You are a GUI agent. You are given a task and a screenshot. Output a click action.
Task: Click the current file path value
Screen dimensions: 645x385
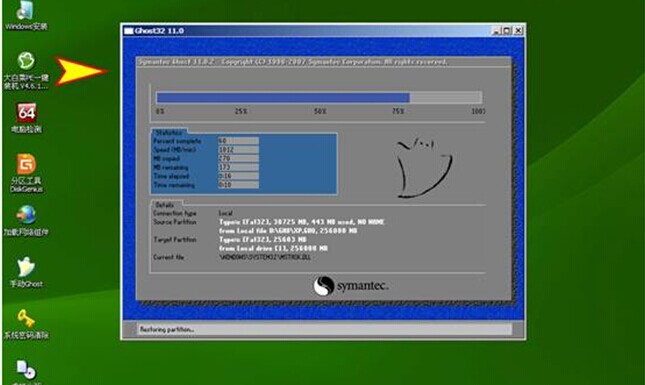(x=265, y=257)
